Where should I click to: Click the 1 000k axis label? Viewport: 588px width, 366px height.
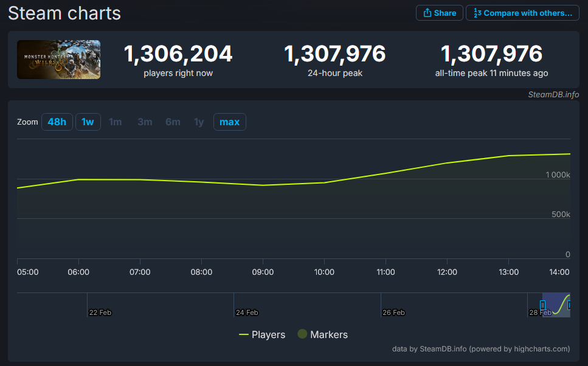[558, 174]
